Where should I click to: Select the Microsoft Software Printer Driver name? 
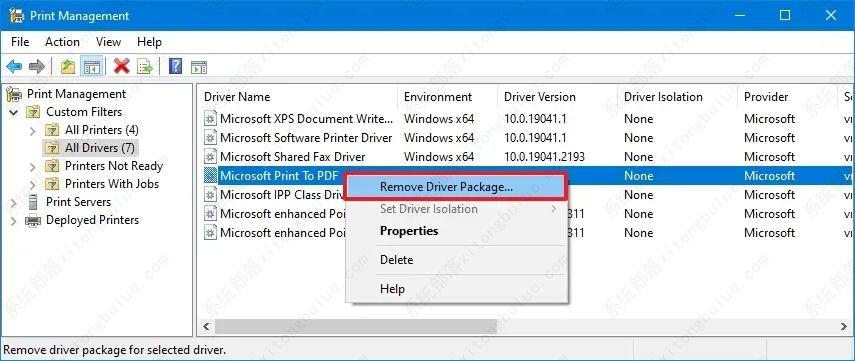(x=306, y=138)
